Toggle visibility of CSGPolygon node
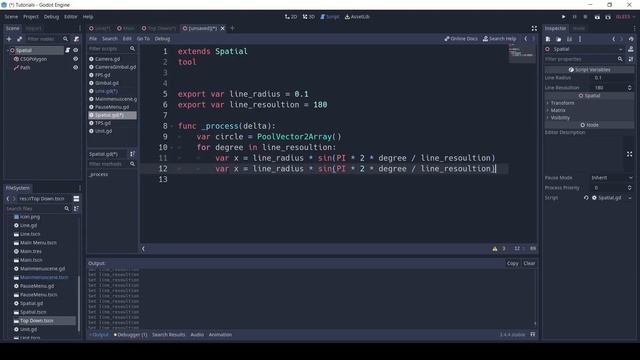This screenshot has height=360, width=640. point(76,59)
